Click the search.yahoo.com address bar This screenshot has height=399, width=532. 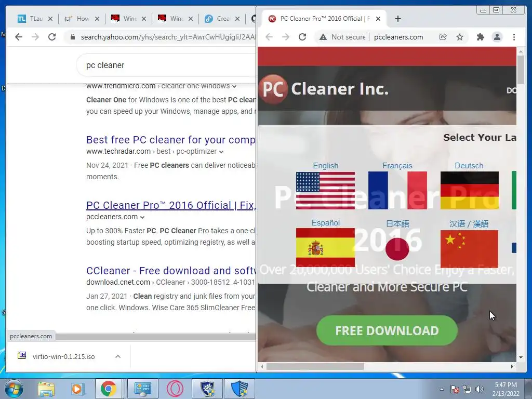(x=168, y=37)
